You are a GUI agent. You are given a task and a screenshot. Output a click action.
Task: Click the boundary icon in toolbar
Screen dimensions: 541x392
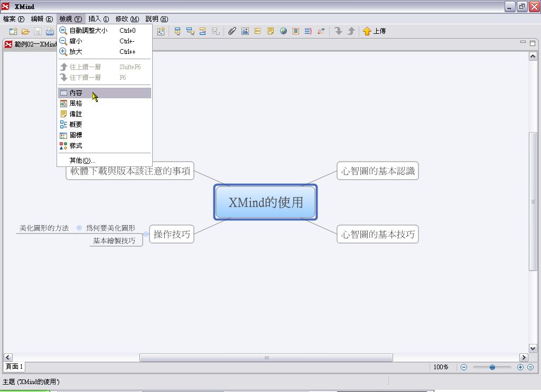coord(296,31)
